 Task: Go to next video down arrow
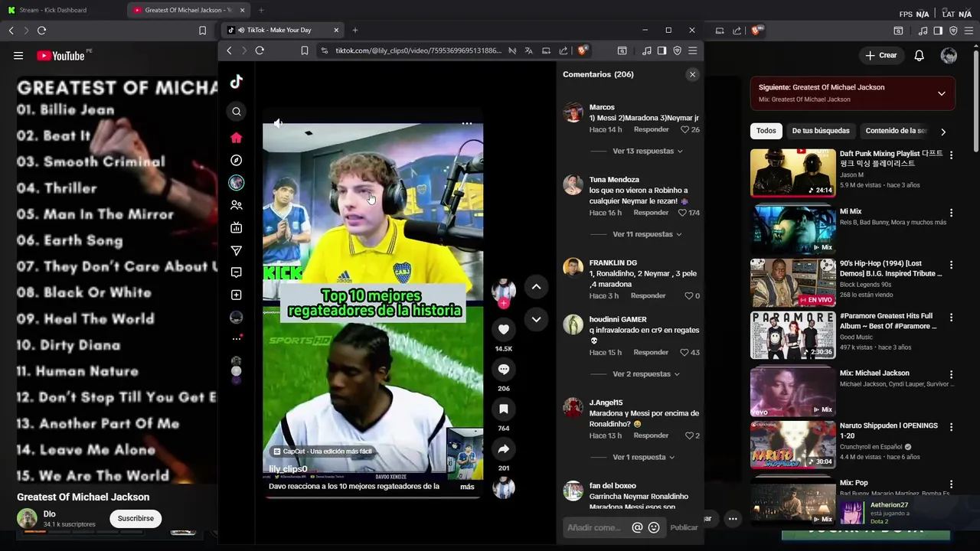[536, 319]
